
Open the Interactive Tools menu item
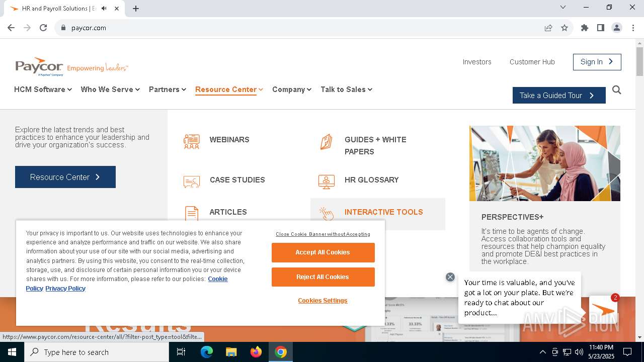pyautogui.click(x=383, y=212)
